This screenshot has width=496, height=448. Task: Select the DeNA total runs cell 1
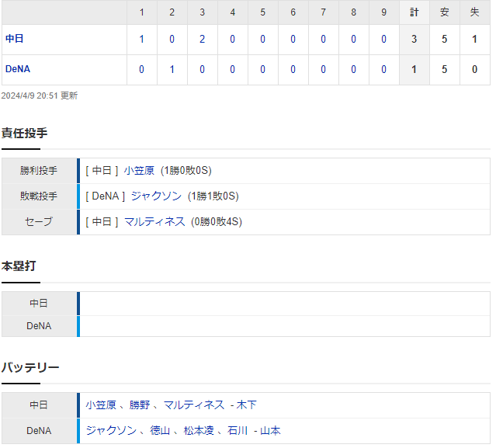coord(414,69)
